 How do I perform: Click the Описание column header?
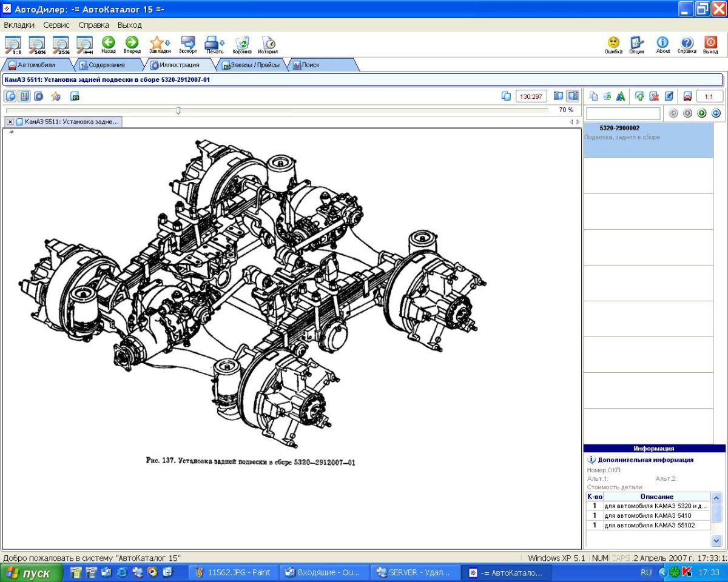pos(656,497)
